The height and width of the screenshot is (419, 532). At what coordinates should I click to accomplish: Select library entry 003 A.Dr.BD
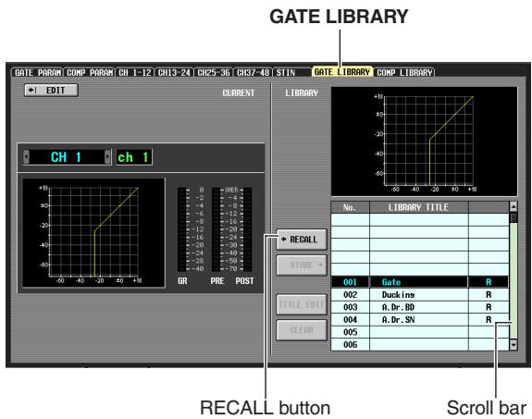420,307
